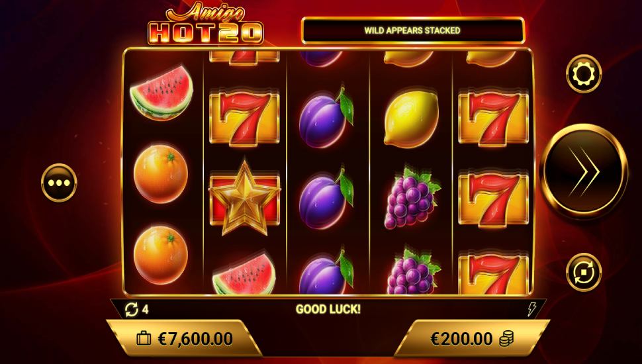Select the €200.00 bet amount panel
Screen dimensions: 642x364
pyautogui.click(x=472, y=339)
